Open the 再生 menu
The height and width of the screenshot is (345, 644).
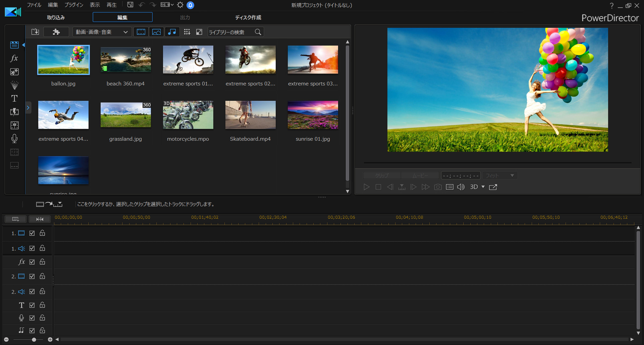point(112,5)
